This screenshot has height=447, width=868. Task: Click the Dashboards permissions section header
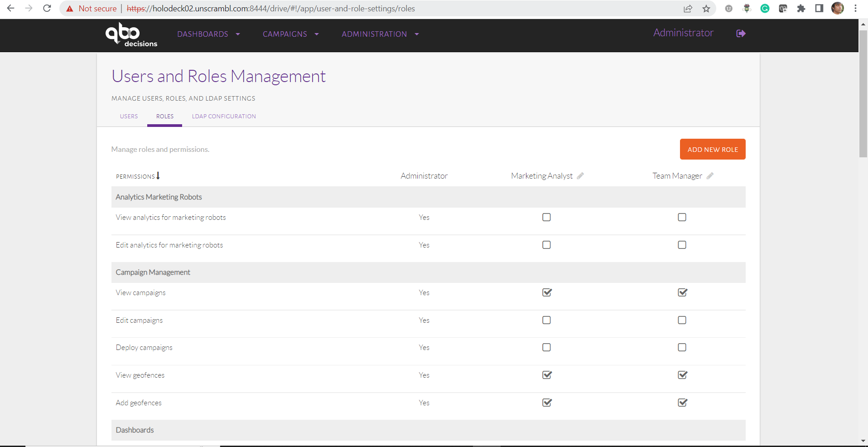coord(428,430)
